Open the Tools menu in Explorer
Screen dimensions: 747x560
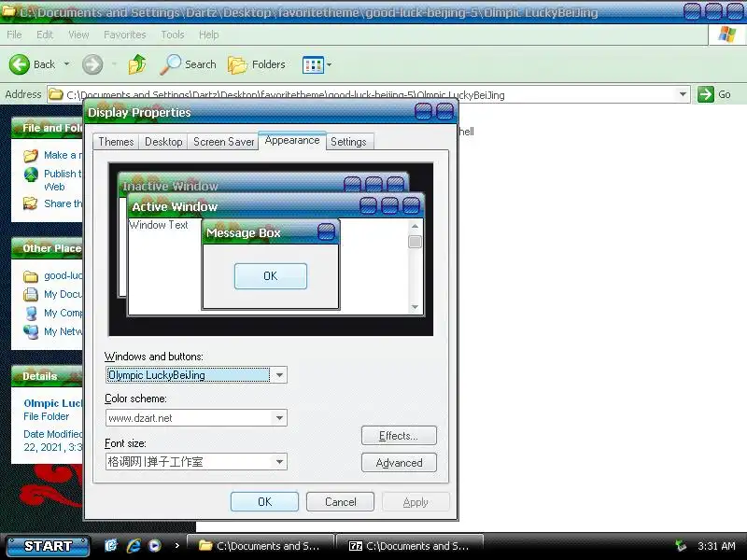pos(173,35)
